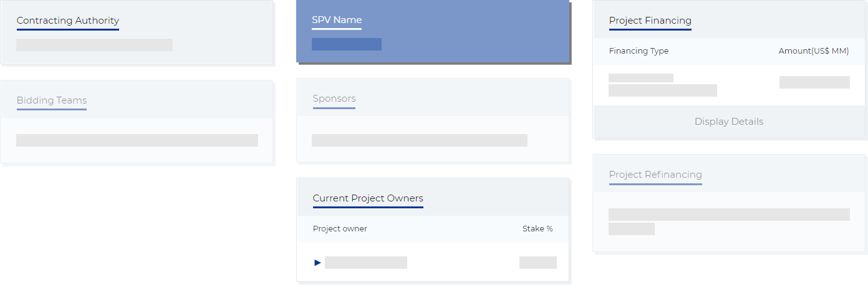Select the Project Refinancing heading
The width and height of the screenshot is (868, 285).
655,175
